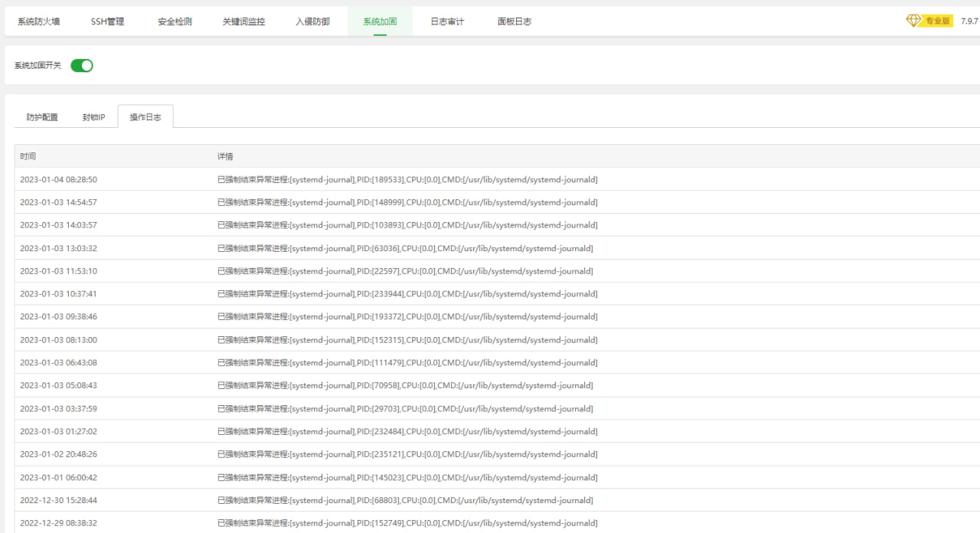Click log detail with PID 22597
Screen dimensions: 980x533
click(x=405, y=272)
